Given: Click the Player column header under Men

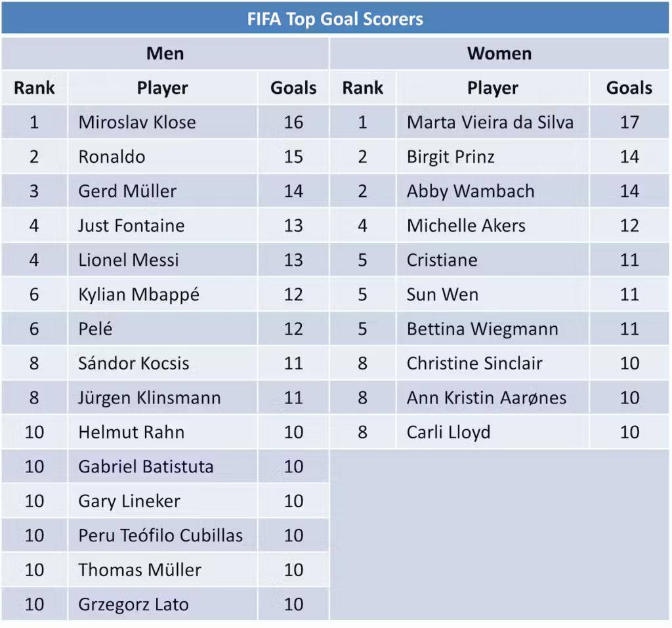Looking at the screenshot, I should pos(162,88).
